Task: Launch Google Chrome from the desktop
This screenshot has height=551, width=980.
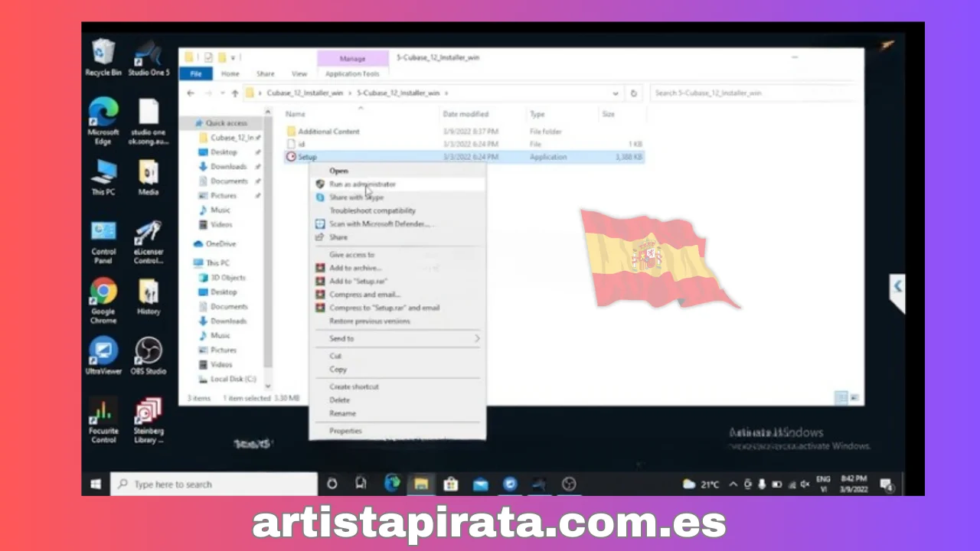Action: point(103,301)
